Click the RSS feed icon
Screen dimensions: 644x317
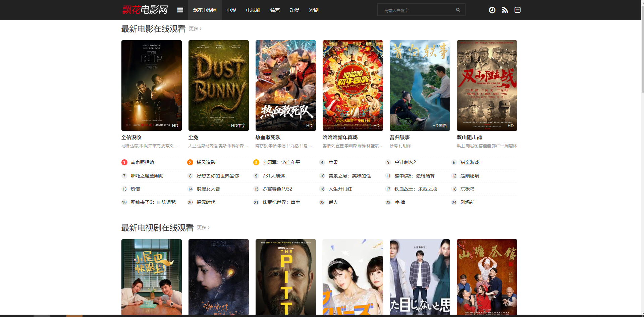[x=505, y=10]
